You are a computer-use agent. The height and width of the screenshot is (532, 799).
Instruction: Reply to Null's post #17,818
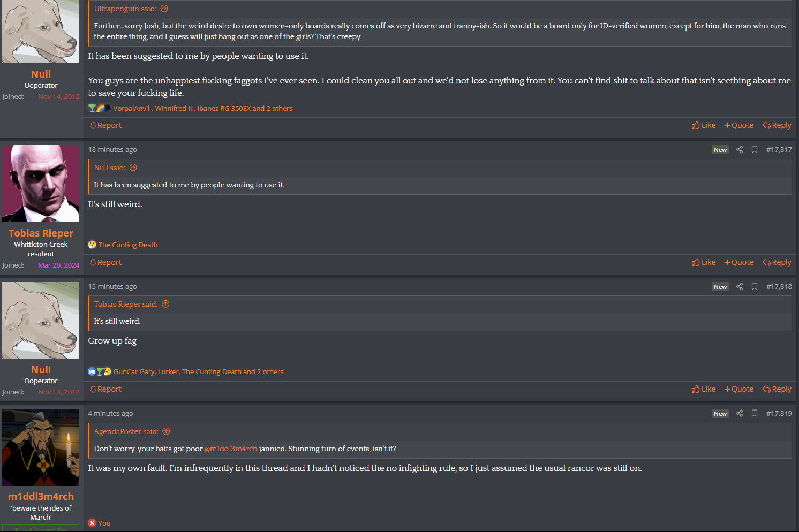point(777,389)
